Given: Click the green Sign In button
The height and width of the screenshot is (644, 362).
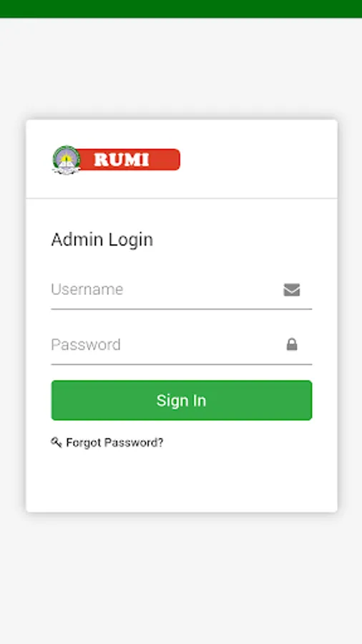Looking at the screenshot, I should pyautogui.click(x=182, y=400).
